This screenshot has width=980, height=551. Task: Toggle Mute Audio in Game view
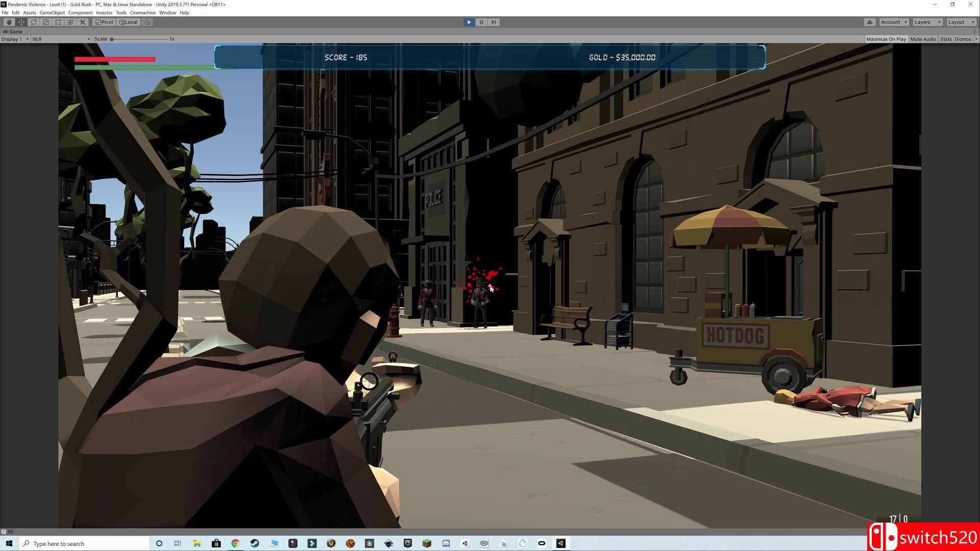point(923,39)
